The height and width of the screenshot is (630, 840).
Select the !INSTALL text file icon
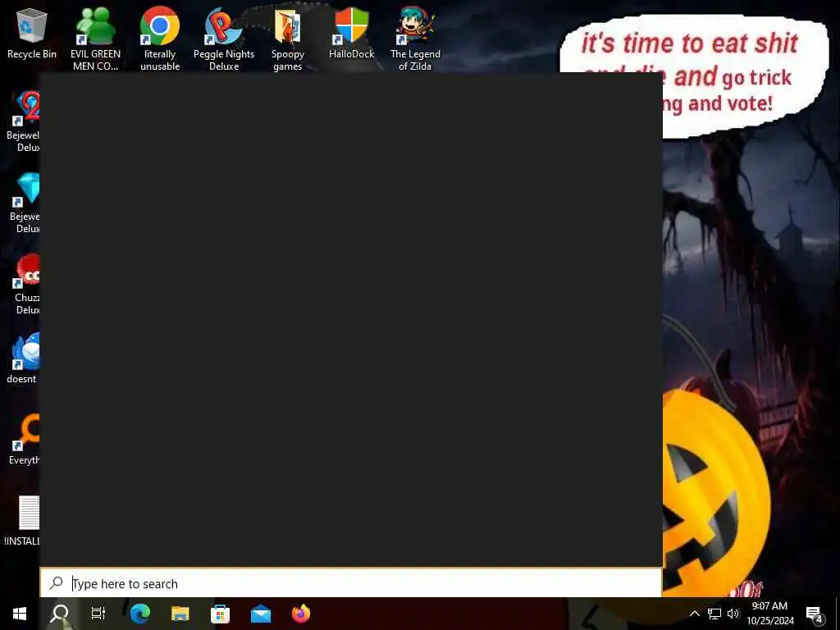(22, 521)
